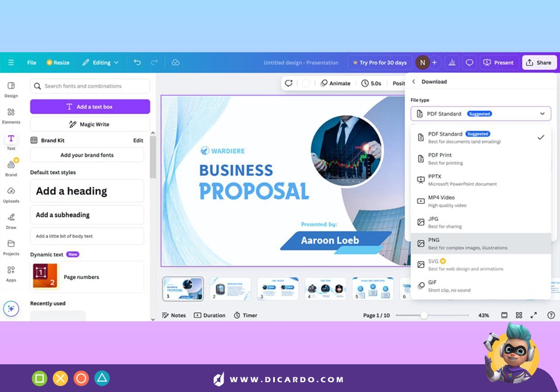
Task: Insert 'Add a subheading' text style
Action: coord(87,215)
